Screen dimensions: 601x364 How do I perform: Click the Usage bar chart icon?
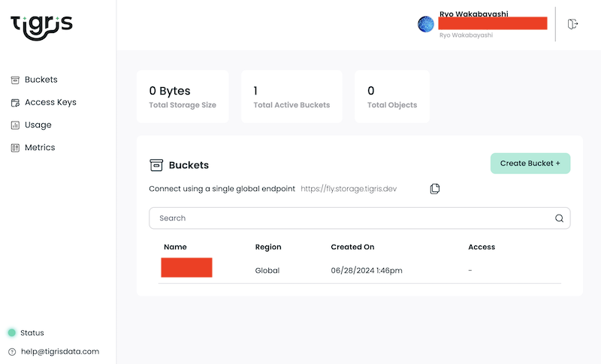15,125
